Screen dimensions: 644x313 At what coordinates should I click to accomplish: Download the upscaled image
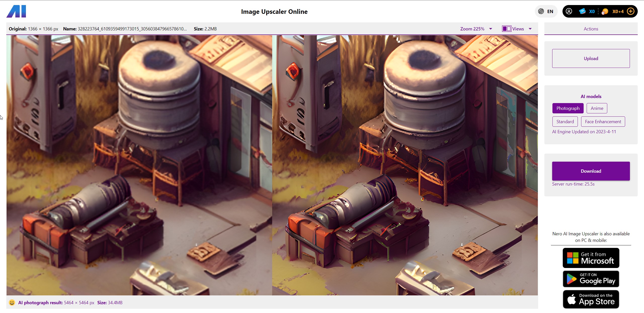[591, 171]
